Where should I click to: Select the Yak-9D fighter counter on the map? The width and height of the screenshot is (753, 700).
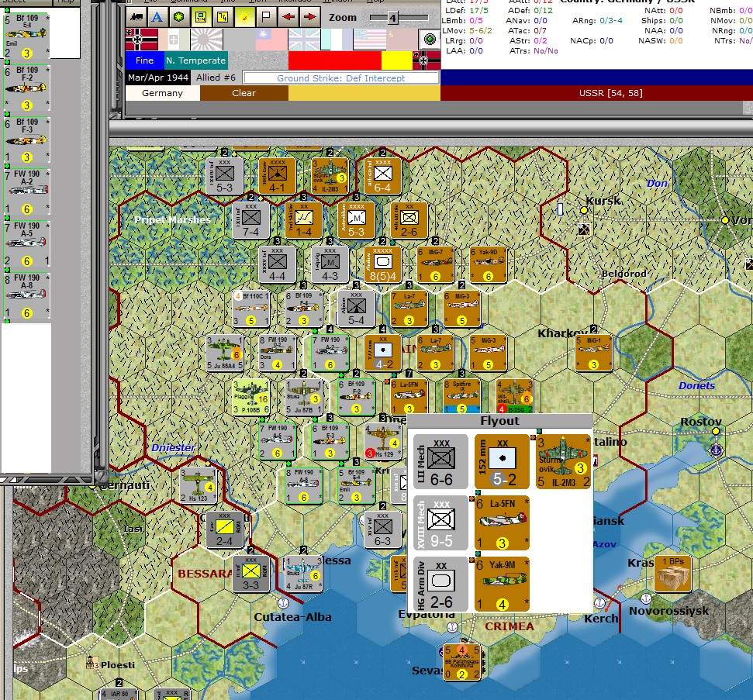pyautogui.click(x=488, y=265)
